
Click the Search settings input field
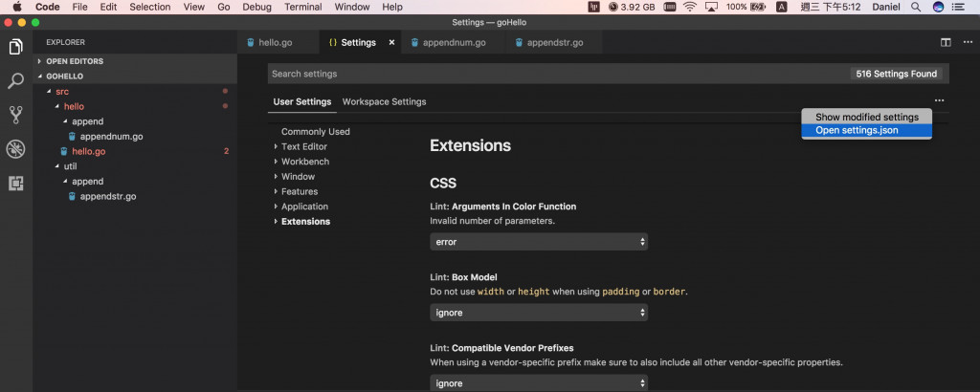point(555,74)
